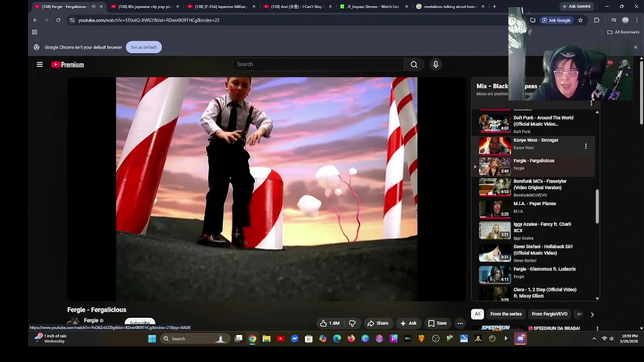Select the From the series chip
Viewport: 644px width, 362px height.
pos(506,314)
